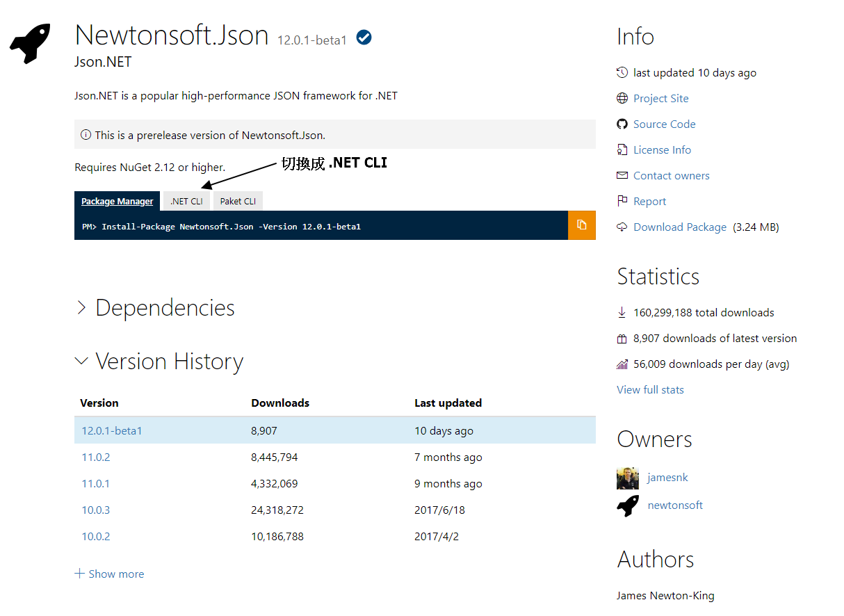Click the envelope icon for Contact owners
Viewport: 844px width, 616px height.
coord(622,175)
